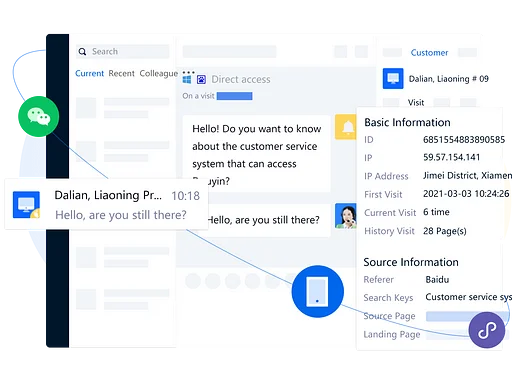Click the IP value 59.57.154.141
This screenshot has height=384, width=512.
[452, 157]
